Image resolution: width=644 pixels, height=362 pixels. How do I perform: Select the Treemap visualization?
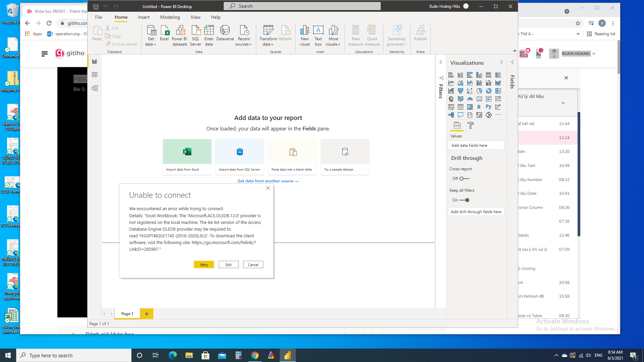point(498,91)
